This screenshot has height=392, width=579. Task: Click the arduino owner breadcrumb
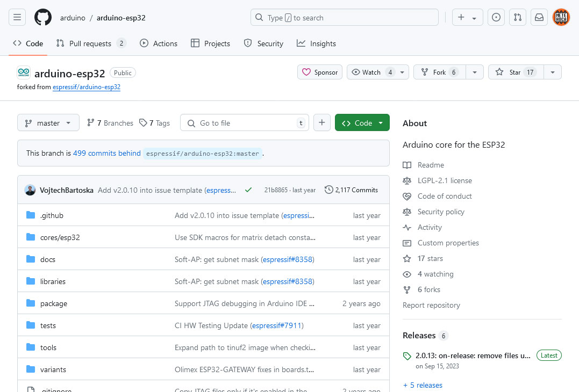[73, 18]
